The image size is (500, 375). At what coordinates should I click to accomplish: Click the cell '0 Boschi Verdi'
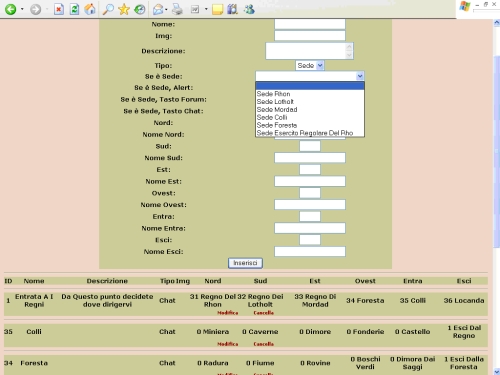[365, 363]
